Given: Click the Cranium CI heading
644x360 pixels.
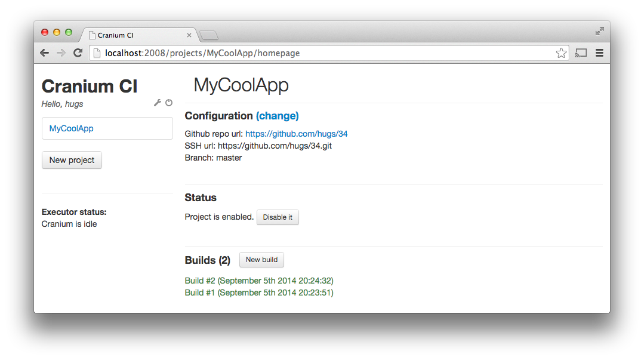Looking at the screenshot, I should point(90,87).
